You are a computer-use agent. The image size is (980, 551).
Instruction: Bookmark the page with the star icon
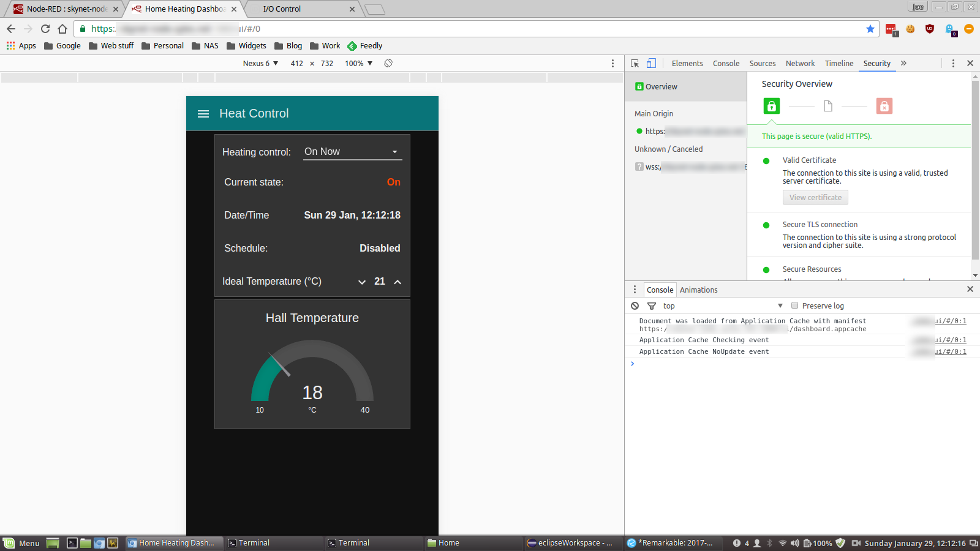coord(870,29)
